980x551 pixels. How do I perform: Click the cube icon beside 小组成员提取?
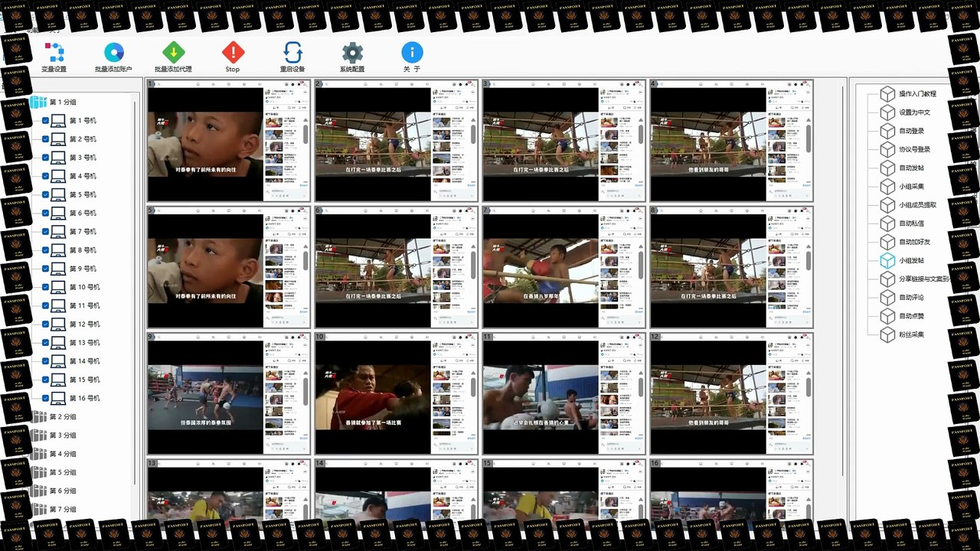coord(887,205)
